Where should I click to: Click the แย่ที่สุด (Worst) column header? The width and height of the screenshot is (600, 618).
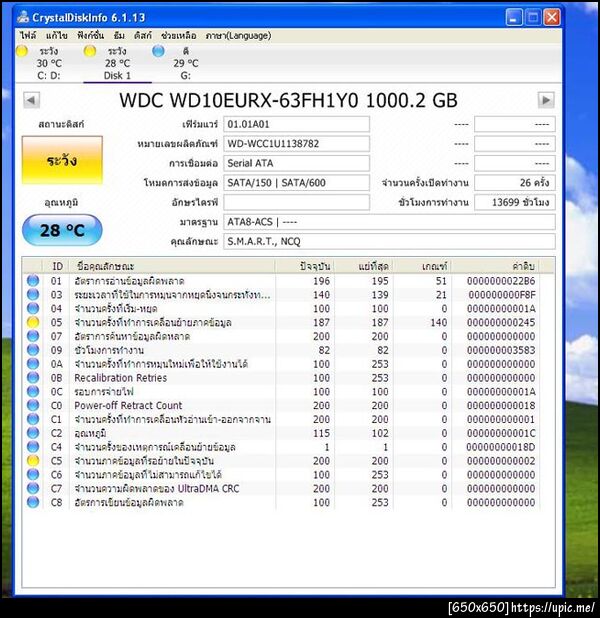click(x=363, y=266)
